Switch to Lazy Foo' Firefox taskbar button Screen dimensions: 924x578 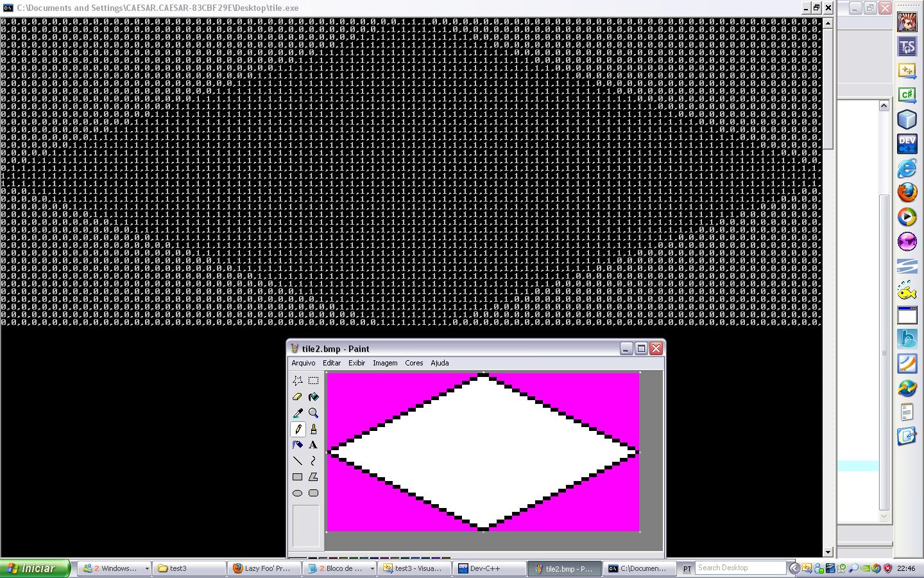(x=264, y=568)
